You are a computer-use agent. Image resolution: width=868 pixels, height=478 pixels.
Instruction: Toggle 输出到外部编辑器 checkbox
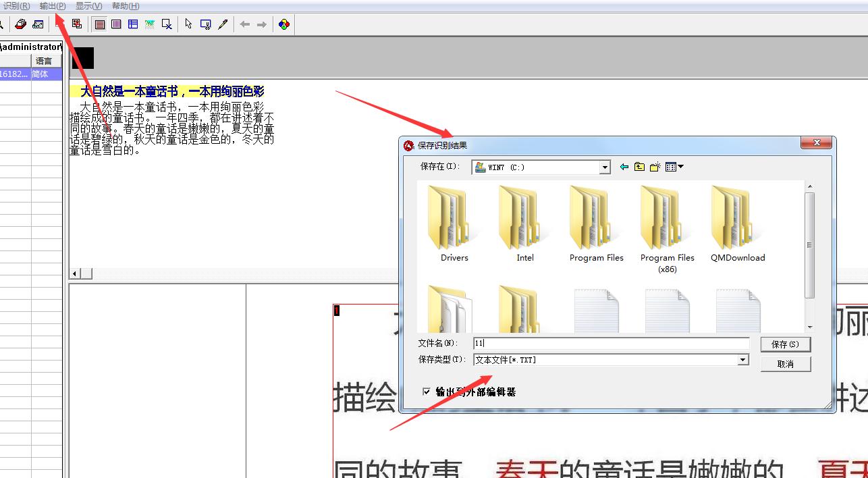click(428, 390)
